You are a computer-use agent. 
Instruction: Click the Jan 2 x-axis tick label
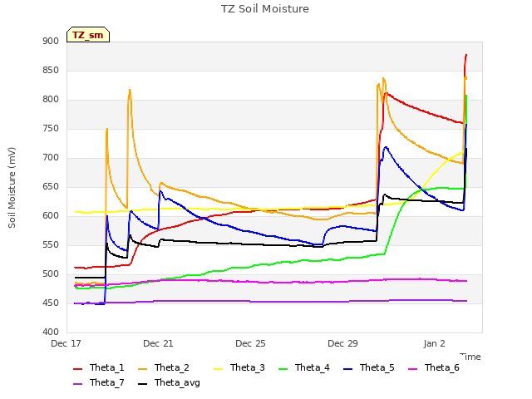tap(434, 343)
